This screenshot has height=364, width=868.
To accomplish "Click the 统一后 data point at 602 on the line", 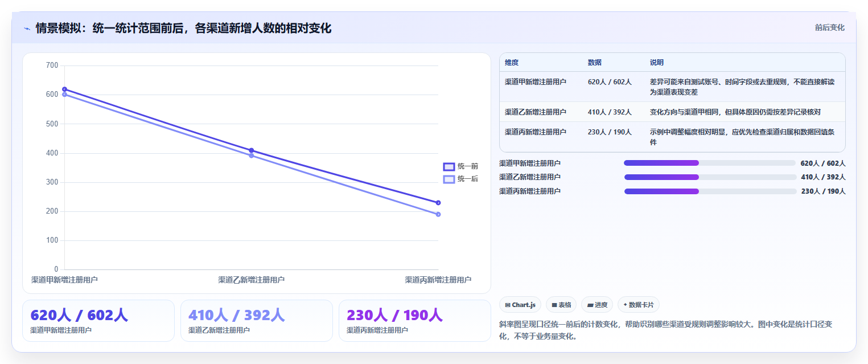I will (64, 95).
